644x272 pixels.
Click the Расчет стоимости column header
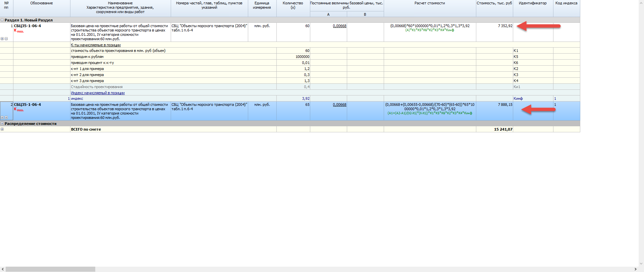pos(430,8)
